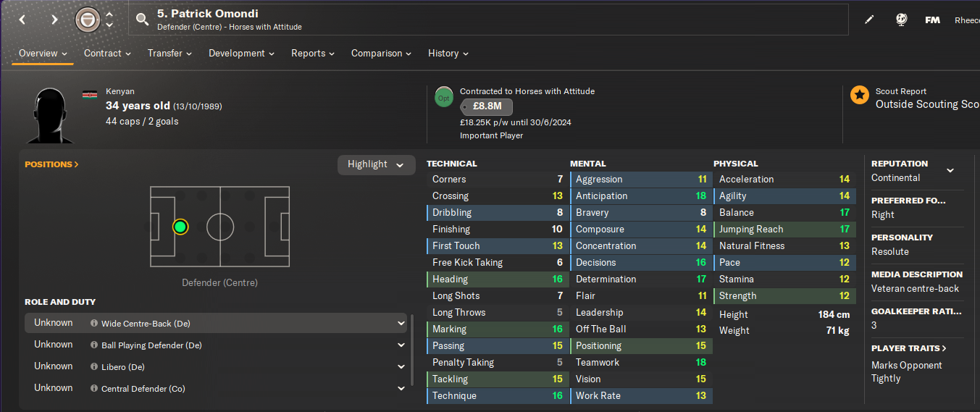Image resolution: width=980 pixels, height=412 pixels.
Task: Click the green centre-back position dot
Action: click(180, 227)
